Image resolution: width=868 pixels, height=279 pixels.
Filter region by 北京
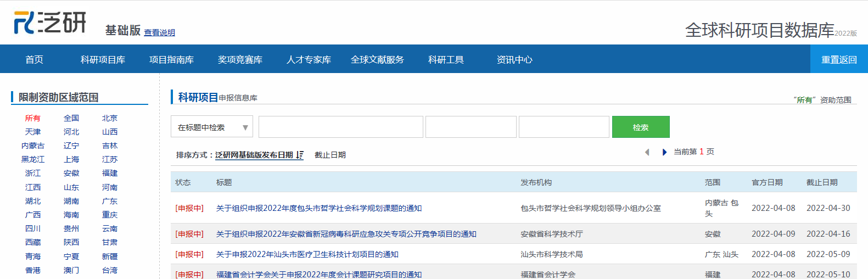point(109,118)
